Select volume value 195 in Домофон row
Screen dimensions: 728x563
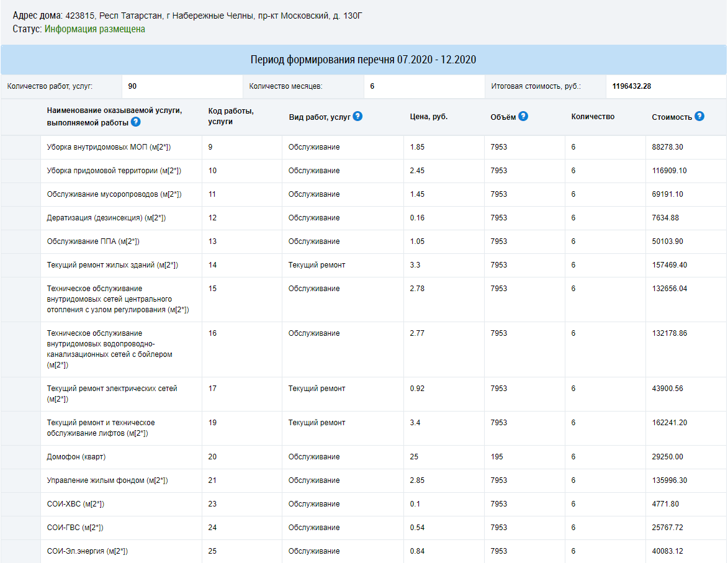tap(497, 457)
